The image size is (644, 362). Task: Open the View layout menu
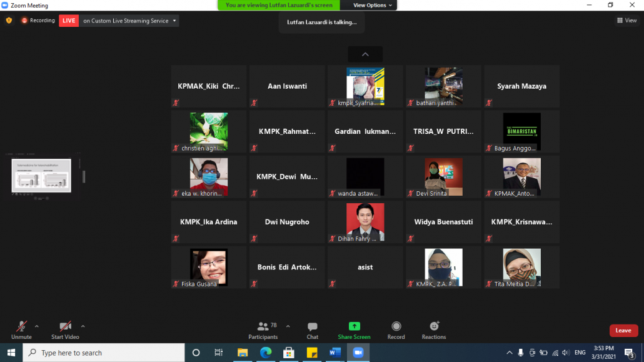click(x=626, y=21)
